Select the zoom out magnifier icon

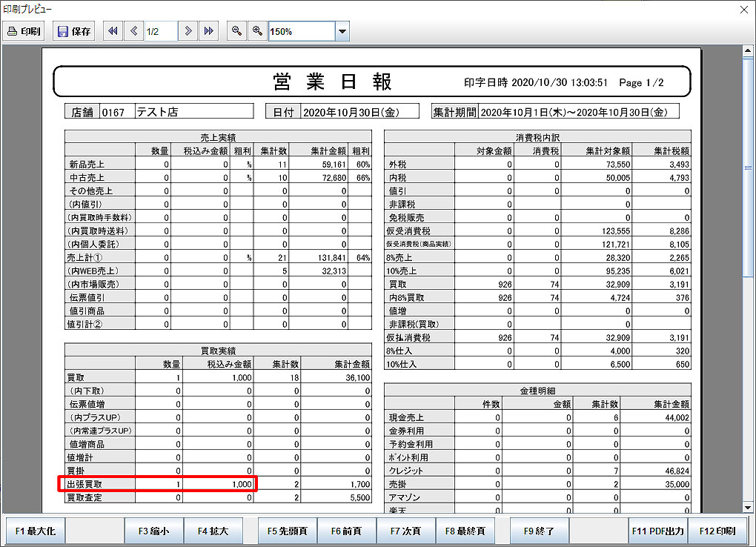(x=236, y=30)
